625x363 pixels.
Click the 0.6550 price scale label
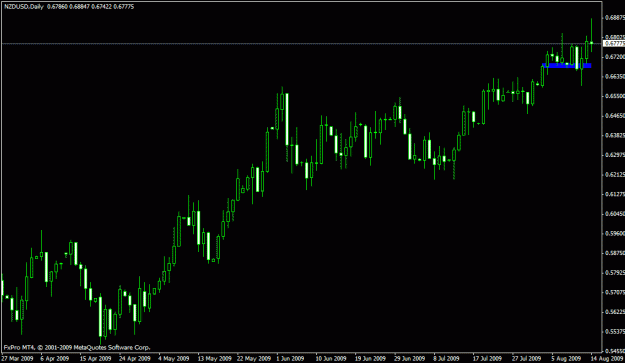615,96
